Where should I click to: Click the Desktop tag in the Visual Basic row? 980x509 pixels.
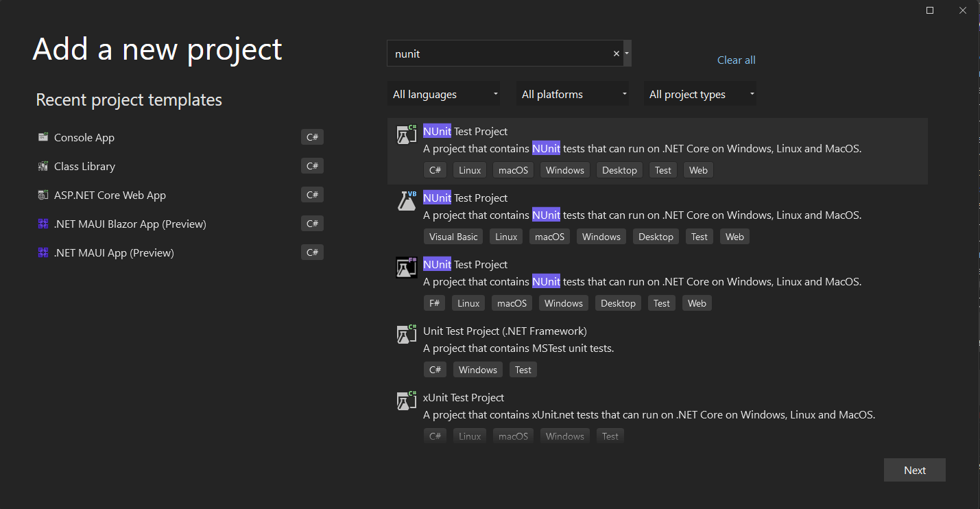pos(656,237)
